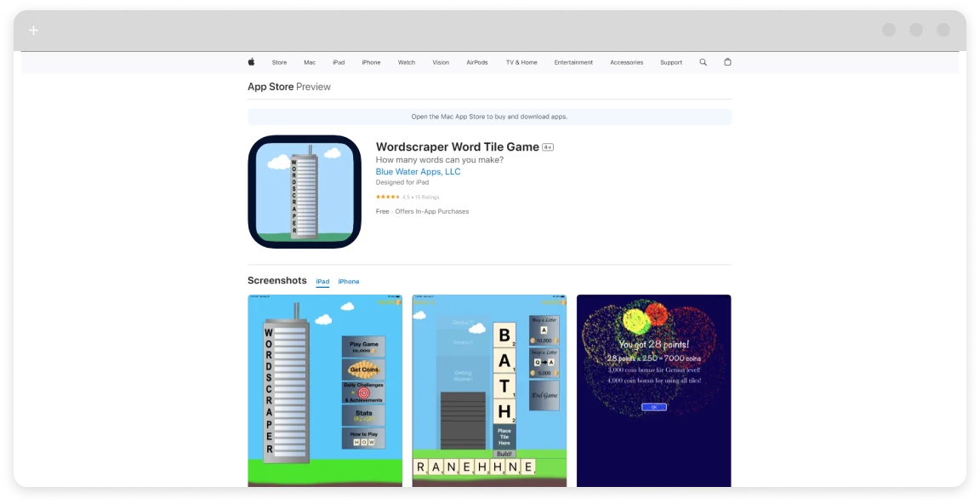Open Blue Water Apps, LLC developer link
This screenshot has height=504, width=980.
click(x=418, y=171)
